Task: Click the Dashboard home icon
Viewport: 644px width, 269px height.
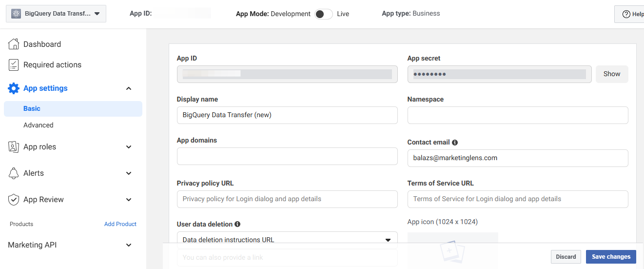Action: pos(14,44)
